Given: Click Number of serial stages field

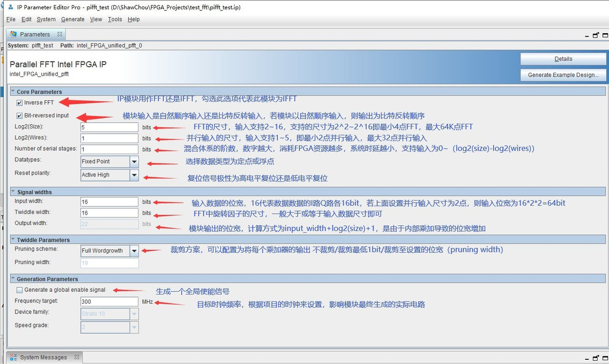Looking at the screenshot, I should click(x=109, y=149).
